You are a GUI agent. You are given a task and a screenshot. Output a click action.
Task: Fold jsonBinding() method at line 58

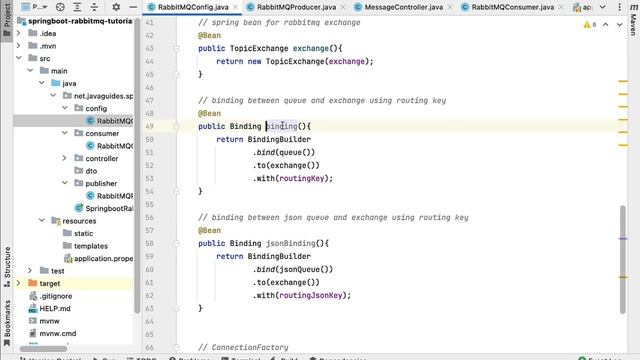coord(176,244)
